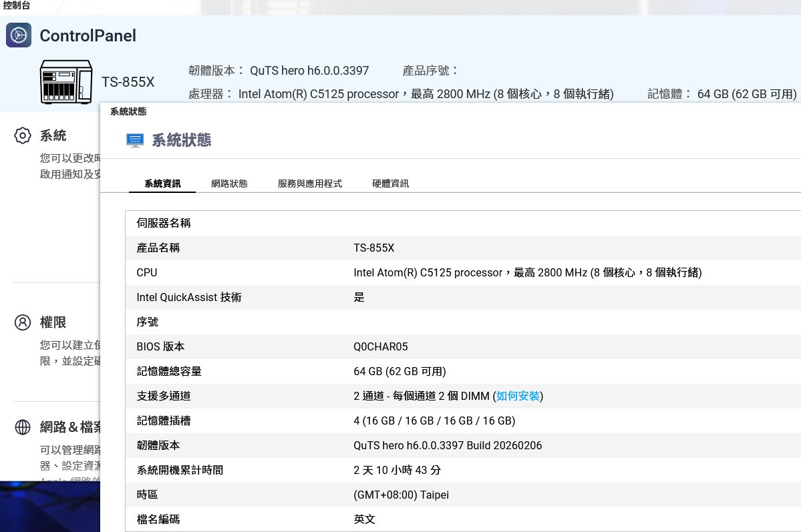Show the 硬體資訊 tab

click(390, 184)
